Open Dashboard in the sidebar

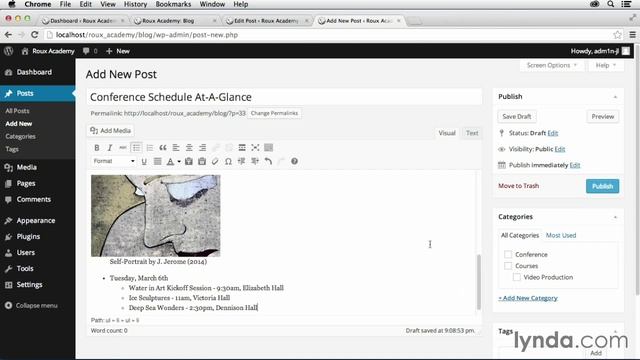34,72
